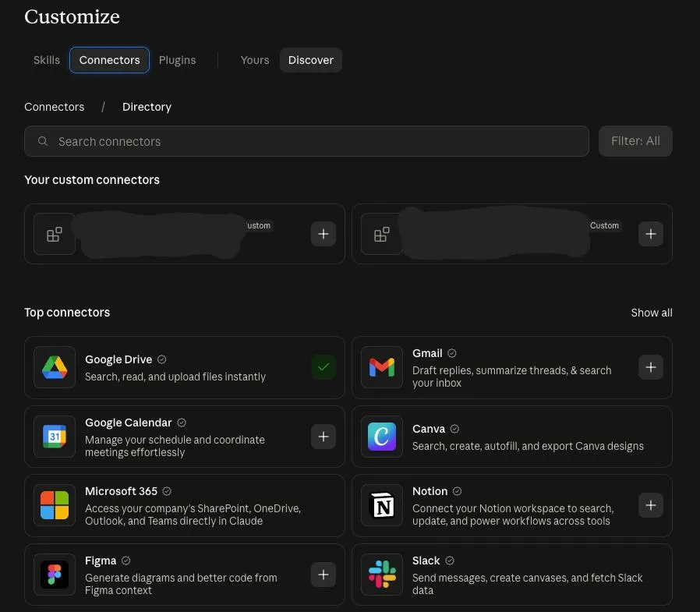Click the Google Drive connected checkmark
Image resolution: width=700 pixels, height=612 pixels.
(x=323, y=367)
